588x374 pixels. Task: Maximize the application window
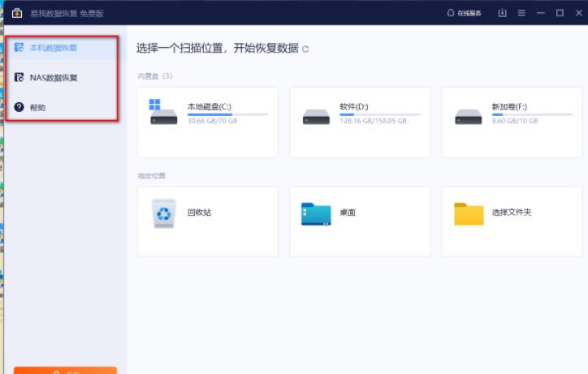tap(560, 13)
